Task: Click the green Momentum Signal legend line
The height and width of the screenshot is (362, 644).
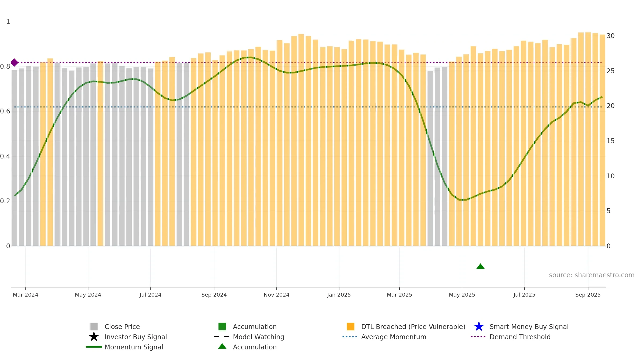Action: [x=94, y=347]
